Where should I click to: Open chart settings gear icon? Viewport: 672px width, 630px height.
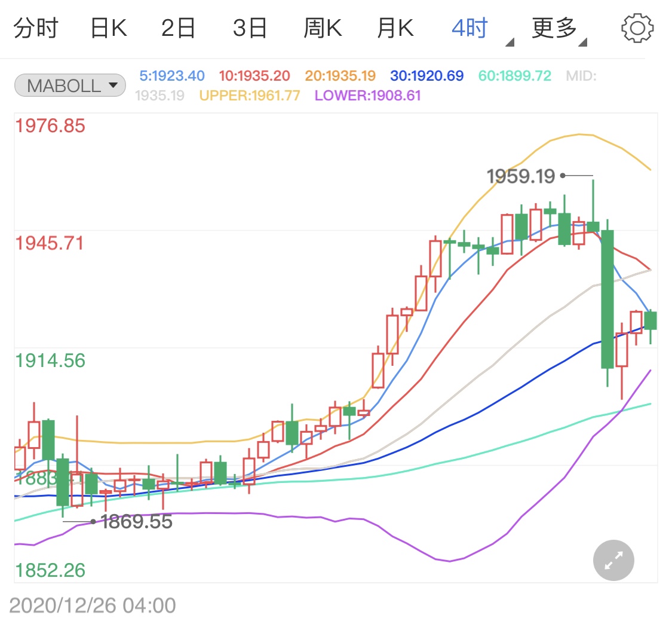[x=637, y=28]
